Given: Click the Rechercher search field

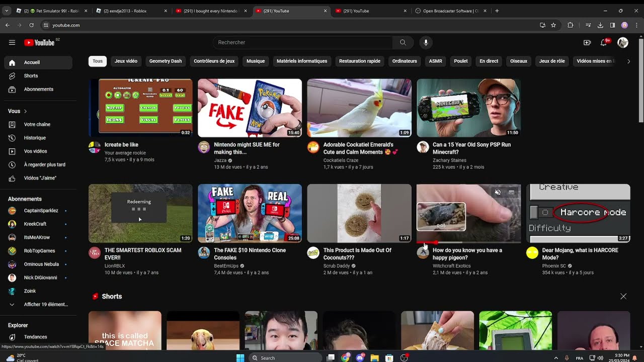Looking at the screenshot, I should 302,43.
